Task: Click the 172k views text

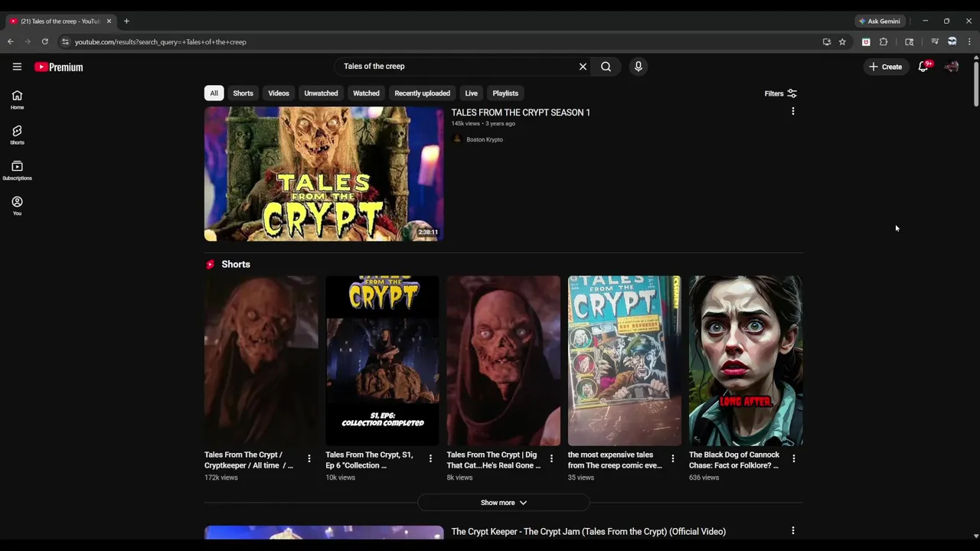Action: 221,478
